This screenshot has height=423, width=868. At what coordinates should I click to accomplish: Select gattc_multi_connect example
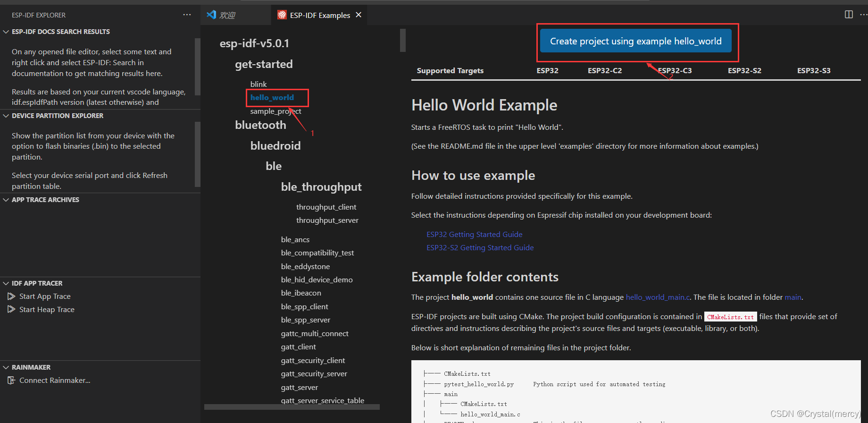point(315,333)
